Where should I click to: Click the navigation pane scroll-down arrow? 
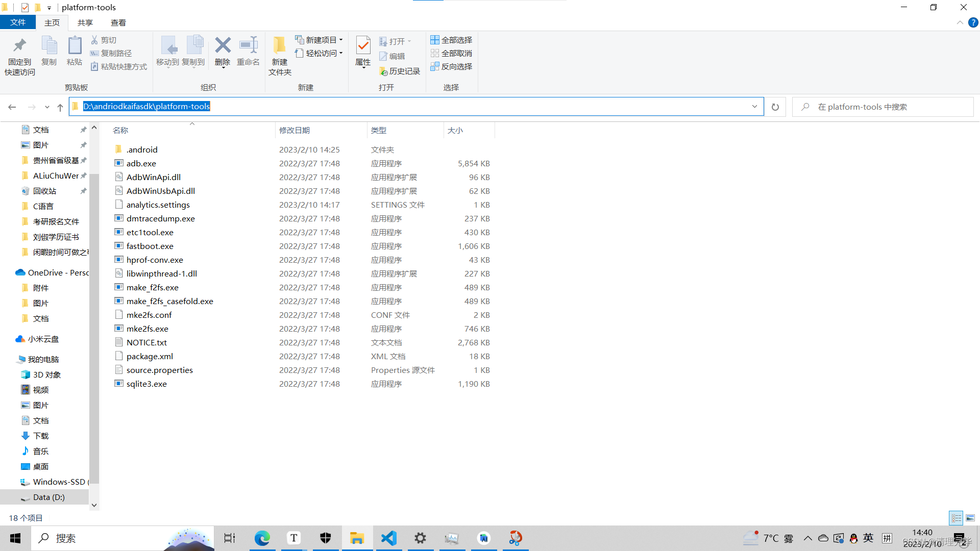pyautogui.click(x=94, y=505)
